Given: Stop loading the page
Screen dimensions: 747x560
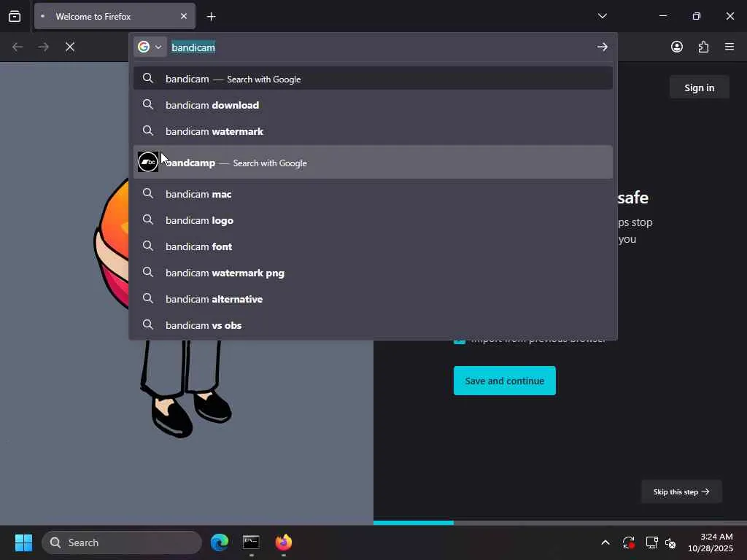Looking at the screenshot, I should tap(70, 47).
